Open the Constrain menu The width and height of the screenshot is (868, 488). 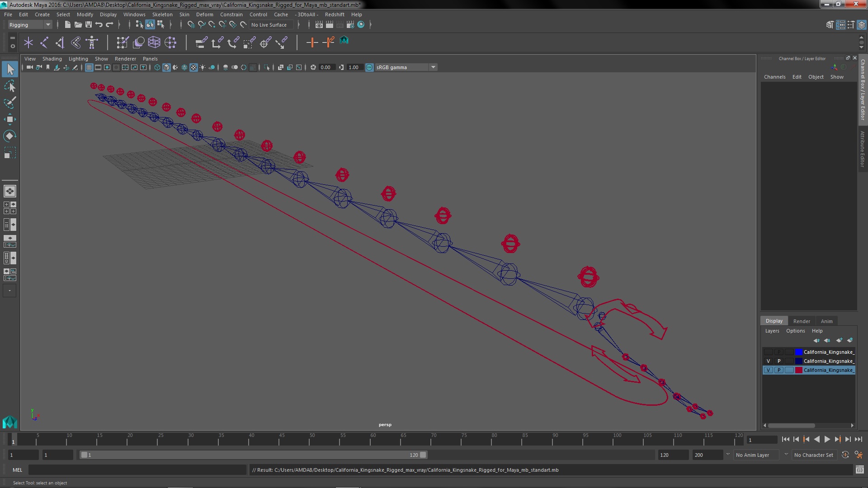[x=231, y=14]
